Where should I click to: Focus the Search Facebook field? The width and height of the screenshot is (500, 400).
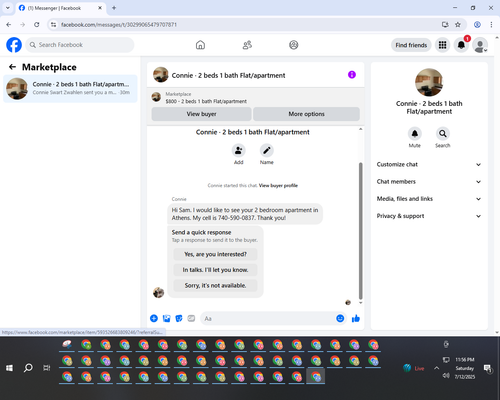pos(80,45)
